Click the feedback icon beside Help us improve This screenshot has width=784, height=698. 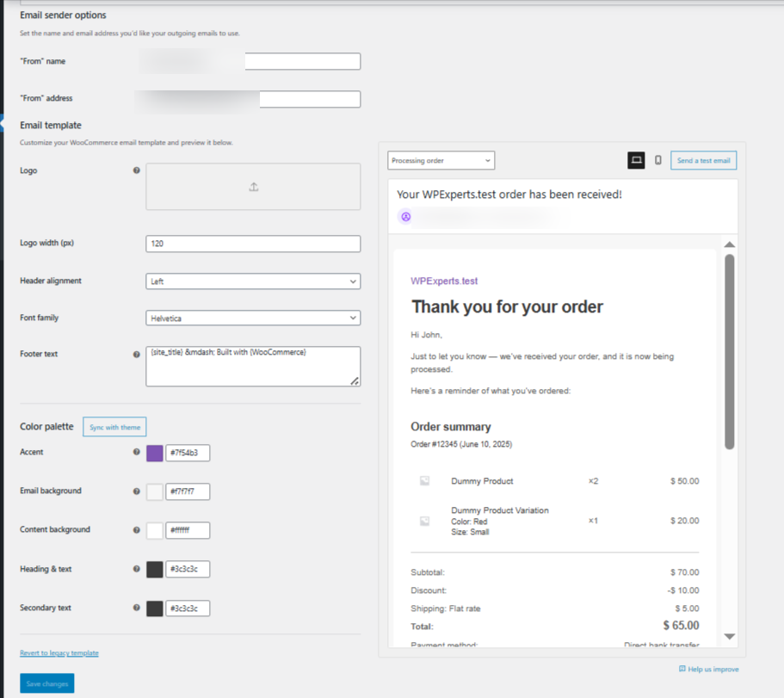point(683,669)
